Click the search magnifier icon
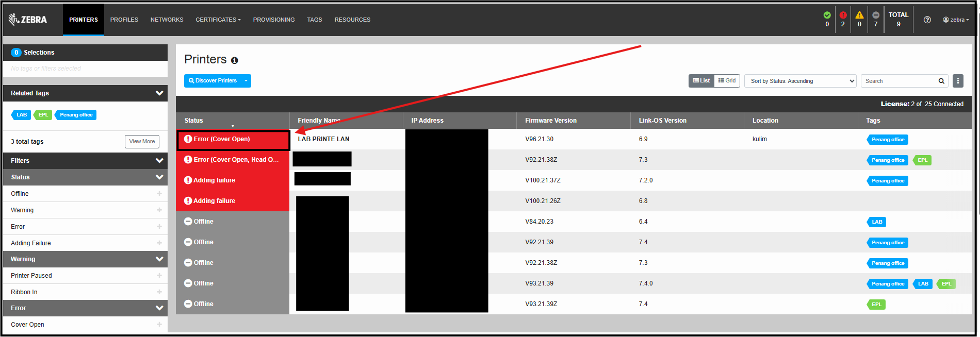Viewport: 980px width, 337px height. (941, 81)
